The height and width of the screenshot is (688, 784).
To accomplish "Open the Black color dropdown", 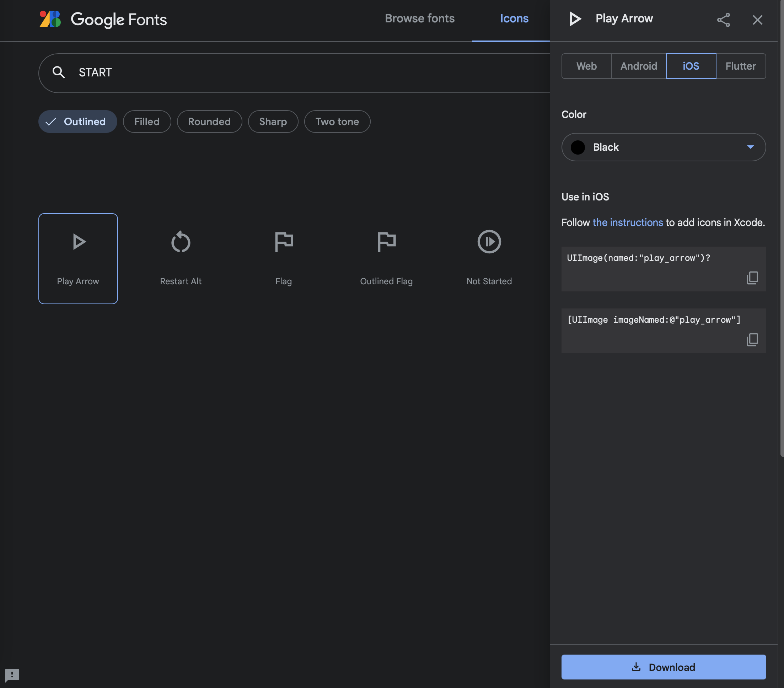I will pos(663,147).
